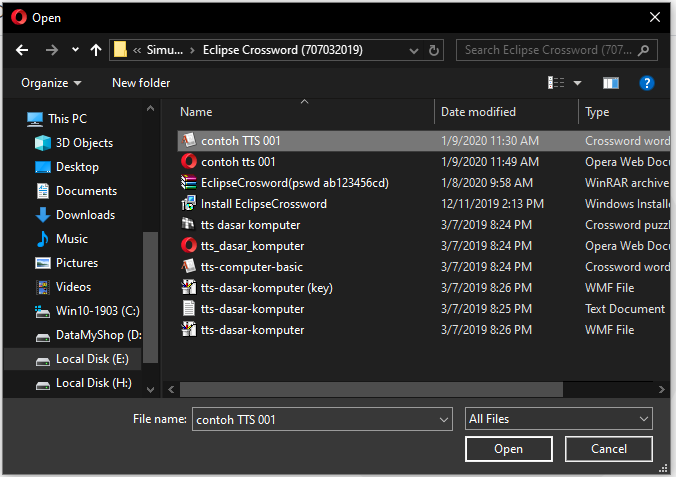Select the tts-computer-basic file

tap(423, 267)
